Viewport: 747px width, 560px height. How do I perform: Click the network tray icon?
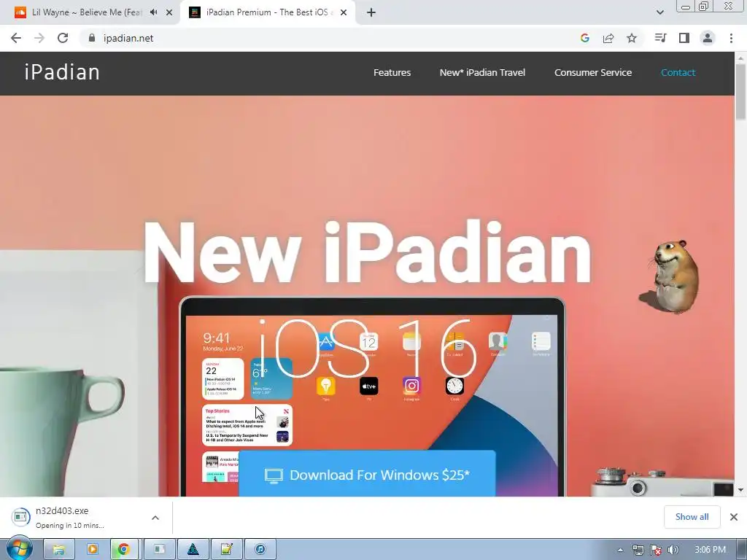[638, 550]
